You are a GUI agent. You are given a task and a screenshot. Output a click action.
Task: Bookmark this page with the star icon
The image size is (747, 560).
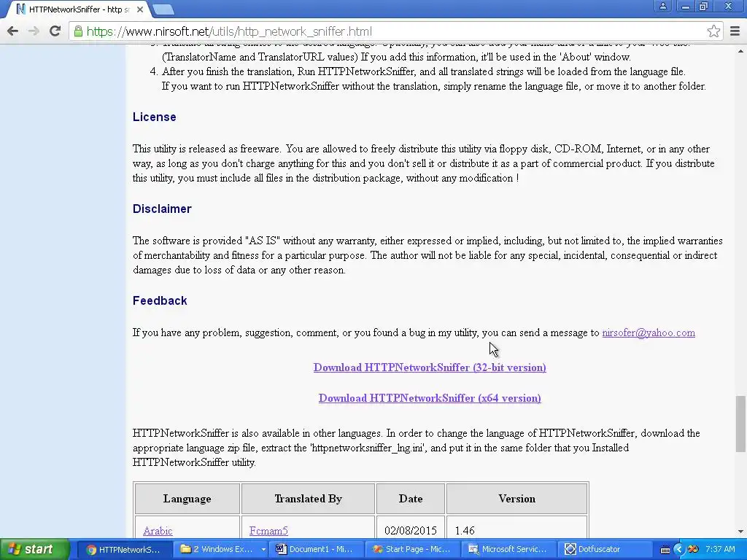[713, 31]
